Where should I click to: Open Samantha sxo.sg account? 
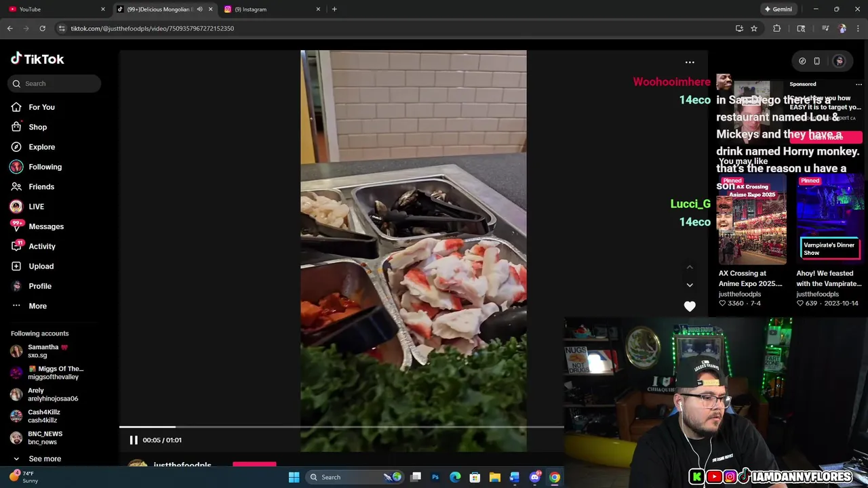pos(47,351)
